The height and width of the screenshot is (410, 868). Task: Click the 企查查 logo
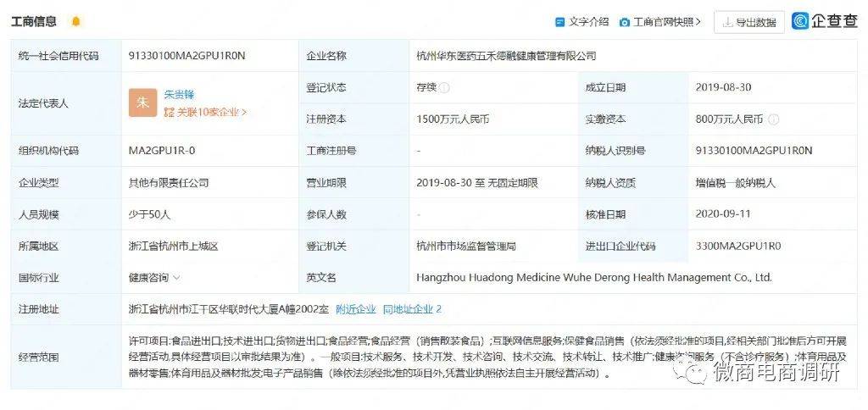(825, 21)
